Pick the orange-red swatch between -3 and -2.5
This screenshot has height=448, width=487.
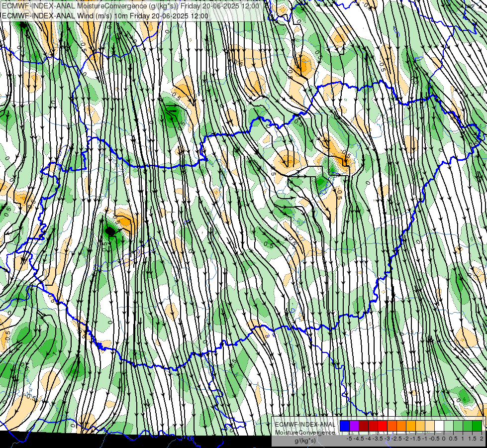392,426
